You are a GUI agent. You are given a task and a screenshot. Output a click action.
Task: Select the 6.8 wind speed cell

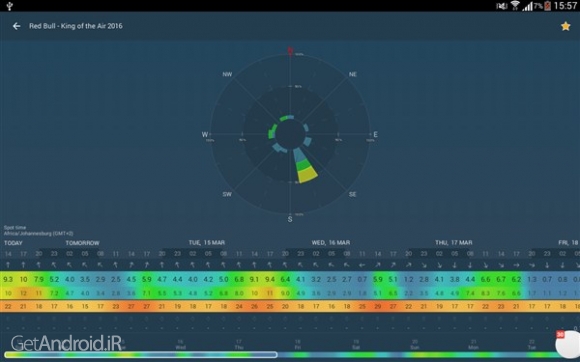pyautogui.click(x=239, y=279)
